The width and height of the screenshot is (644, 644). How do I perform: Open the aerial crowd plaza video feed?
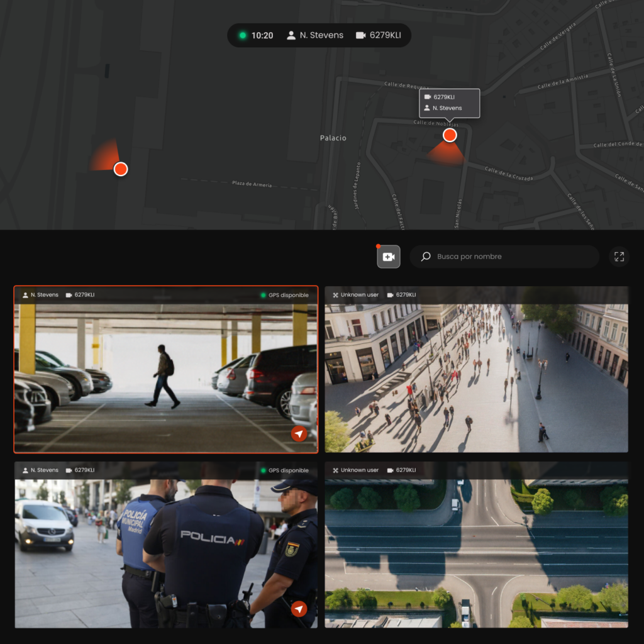476,377
